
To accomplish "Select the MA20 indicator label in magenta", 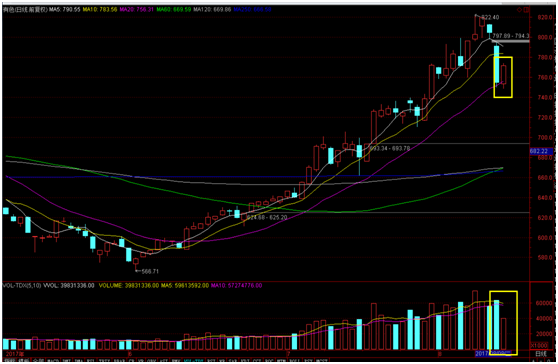I will click(x=137, y=10).
